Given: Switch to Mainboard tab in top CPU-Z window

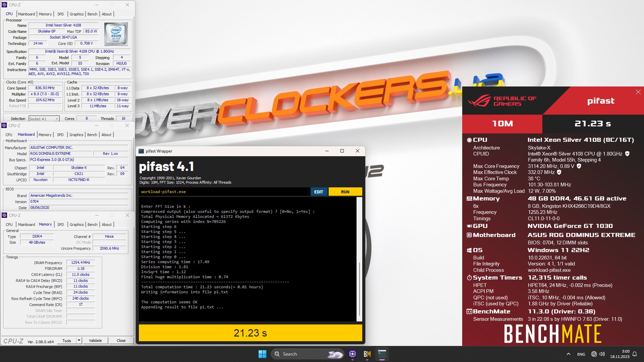Looking at the screenshot, I should pyautogui.click(x=26, y=14).
